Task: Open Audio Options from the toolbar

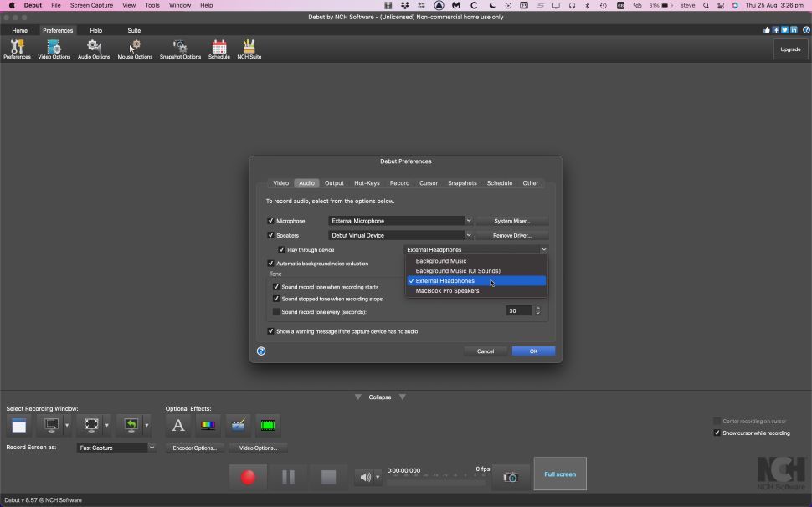Action: point(94,48)
